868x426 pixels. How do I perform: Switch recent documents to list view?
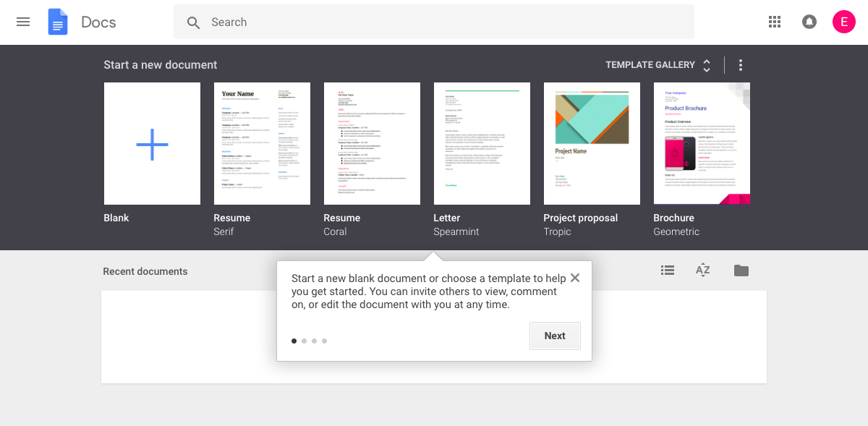pos(667,270)
